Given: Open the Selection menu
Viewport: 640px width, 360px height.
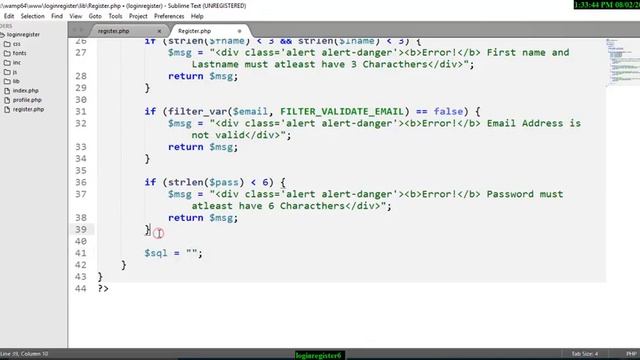Looking at the screenshot, I should [x=33, y=16].
